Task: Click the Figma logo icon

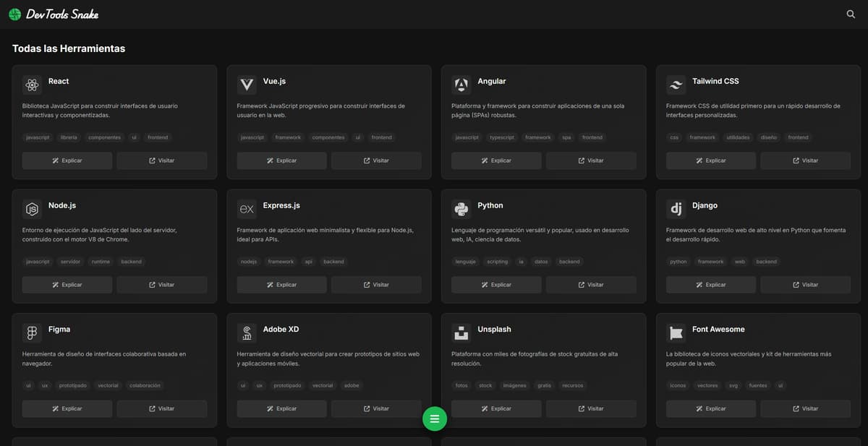Action: pyautogui.click(x=32, y=333)
